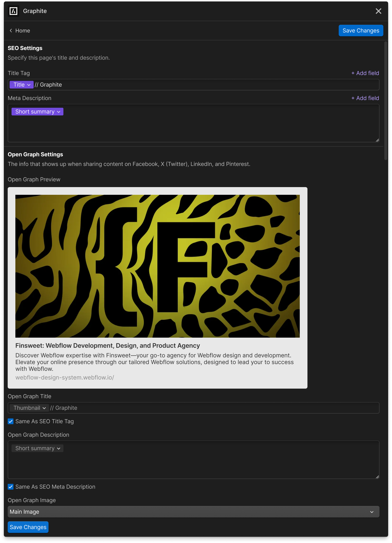Click the back chevron beside Home
392x543 pixels.
click(11, 31)
